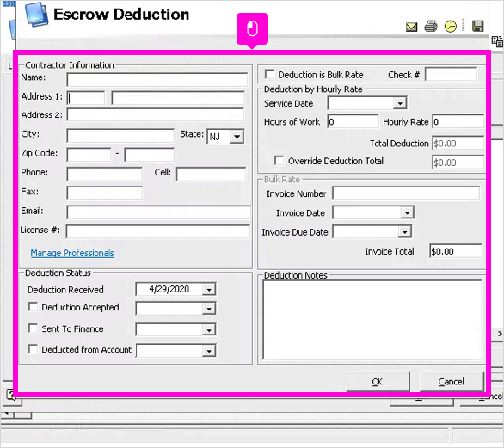504x448 pixels.
Task: Click the layout icon at right edge
Action: (497, 41)
